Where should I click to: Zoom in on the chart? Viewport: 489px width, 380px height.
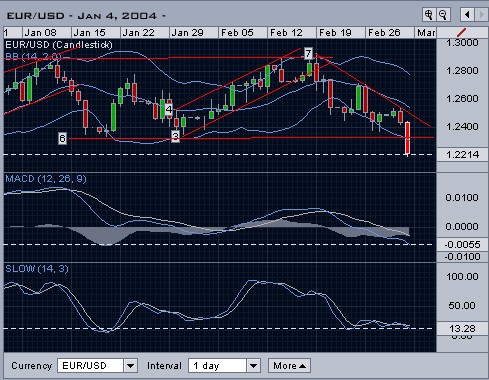(428, 15)
